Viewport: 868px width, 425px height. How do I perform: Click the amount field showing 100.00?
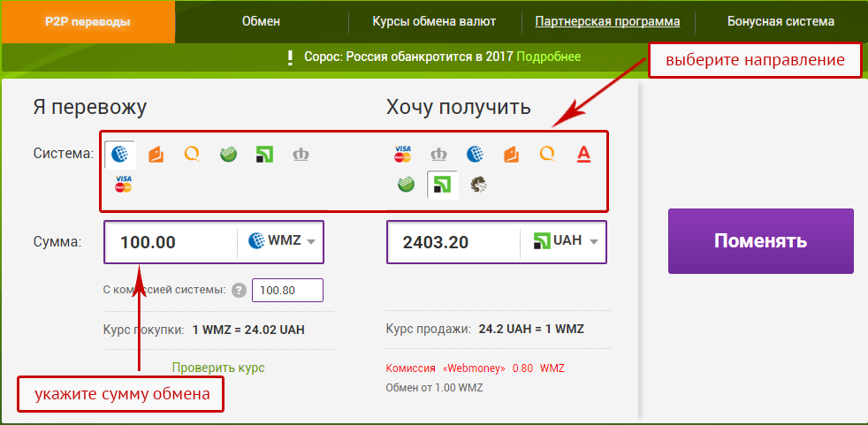(171, 242)
